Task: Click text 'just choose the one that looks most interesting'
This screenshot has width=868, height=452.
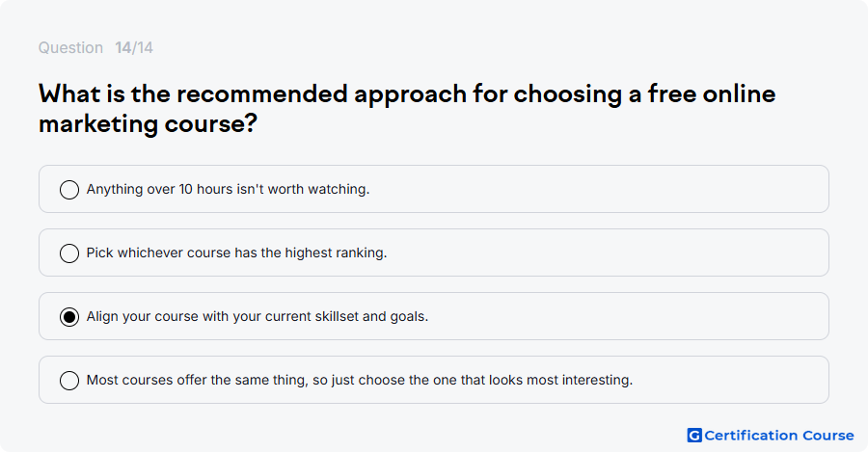Action: click(482, 380)
